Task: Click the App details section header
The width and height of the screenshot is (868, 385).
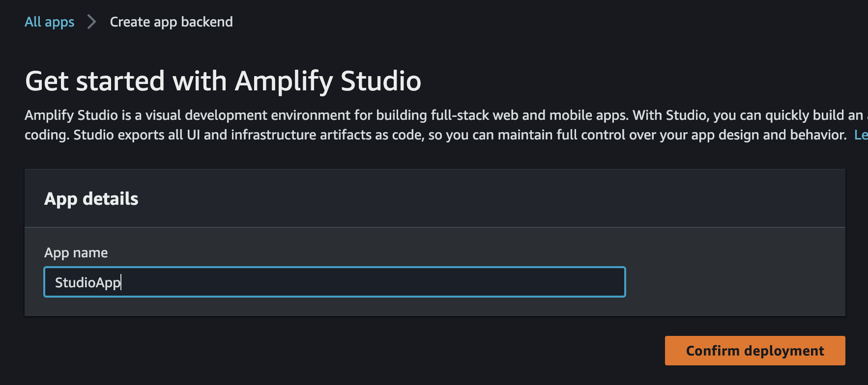Action: 91,198
